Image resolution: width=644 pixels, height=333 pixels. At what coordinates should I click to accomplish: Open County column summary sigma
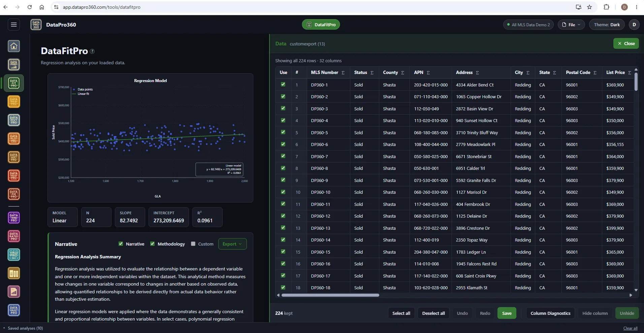tap(402, 73)
